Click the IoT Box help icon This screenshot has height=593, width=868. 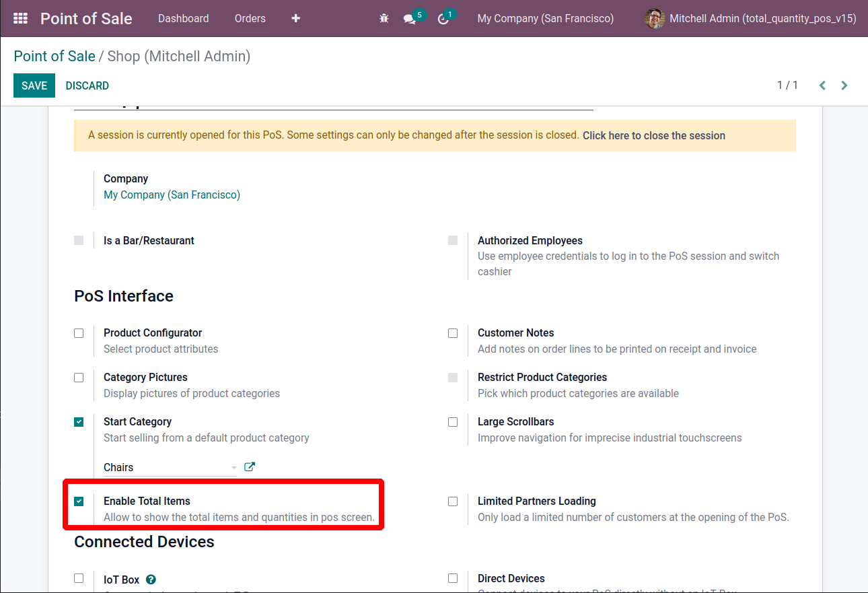151,579
